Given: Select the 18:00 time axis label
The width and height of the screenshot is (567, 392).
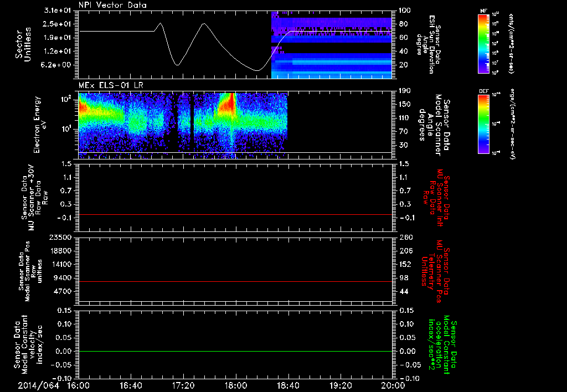Looking at the screenshot, I should 236,385.
